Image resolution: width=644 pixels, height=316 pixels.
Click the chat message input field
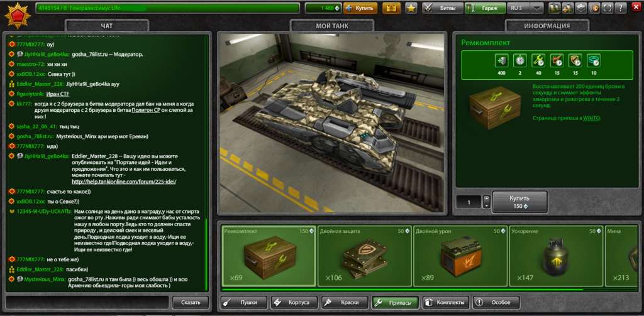[87, 303]
